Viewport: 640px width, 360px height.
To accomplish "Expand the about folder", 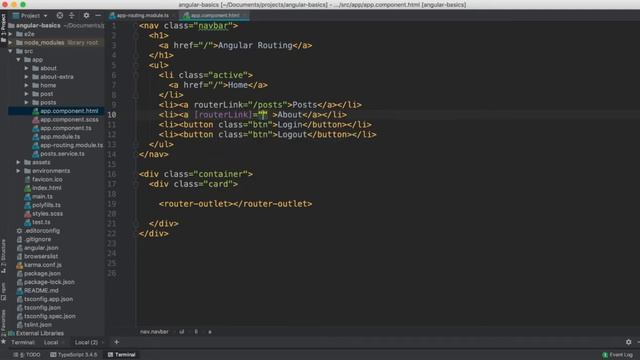I will pos(27,68).
